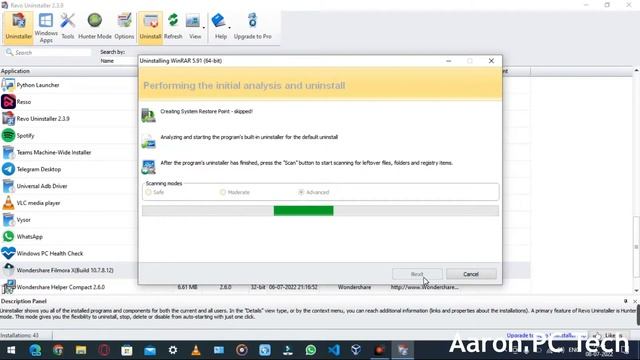Click the Search input field
Screen dimensions: 640x360
pos(48,53)
